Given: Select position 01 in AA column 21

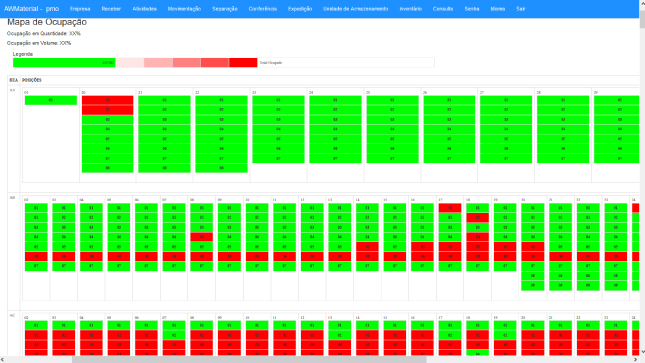Looking at the screenshot, I should (x=164, y=100).
